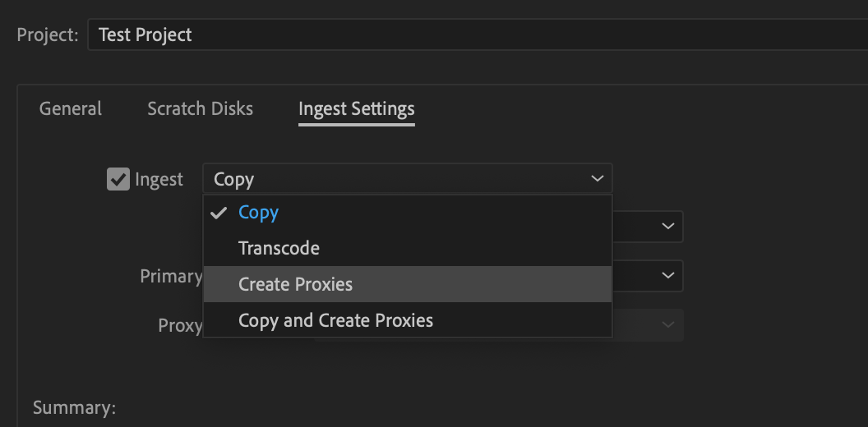868x427 pixels.
Task: Select Copy and Create Proxies option
Action: 408,320
